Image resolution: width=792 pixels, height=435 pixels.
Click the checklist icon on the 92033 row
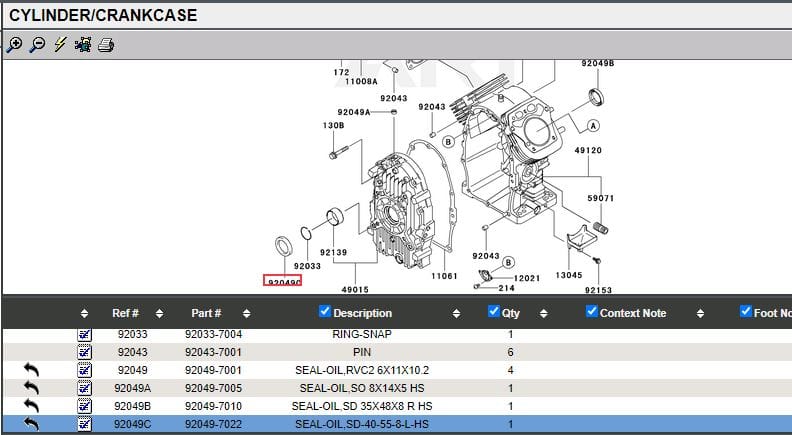point(84,335)
